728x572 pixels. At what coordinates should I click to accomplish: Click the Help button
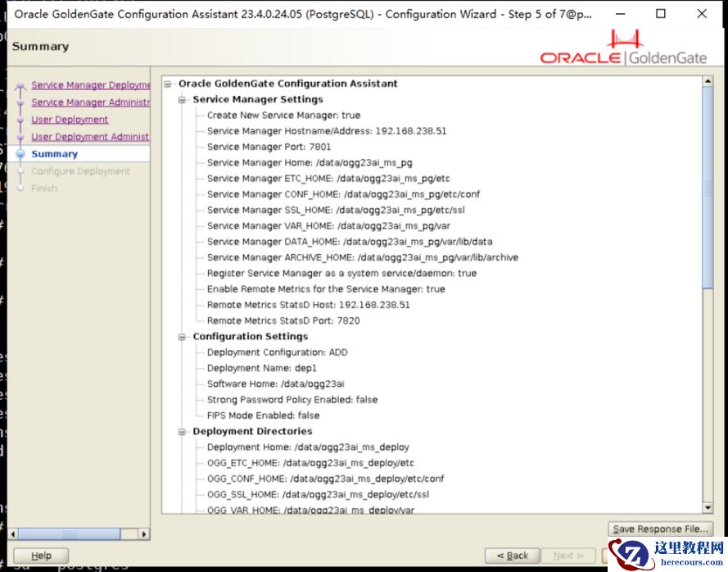coord(41,556)
